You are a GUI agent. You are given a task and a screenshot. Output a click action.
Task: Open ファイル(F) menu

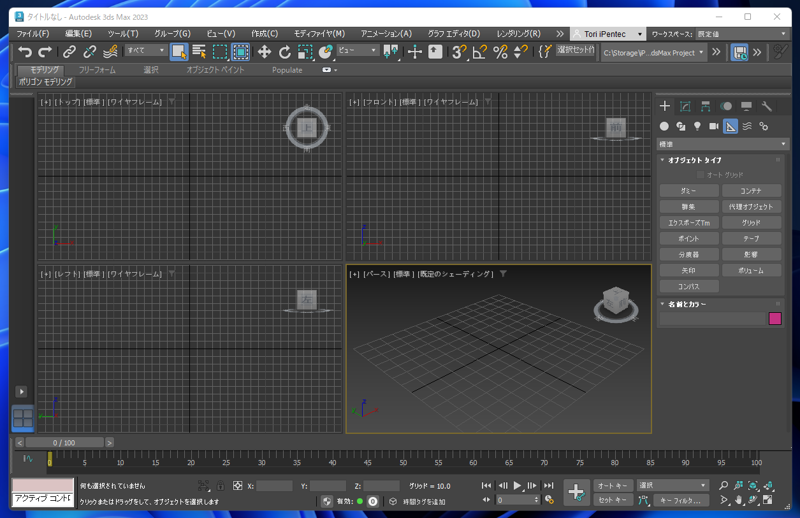coord(33,34)
